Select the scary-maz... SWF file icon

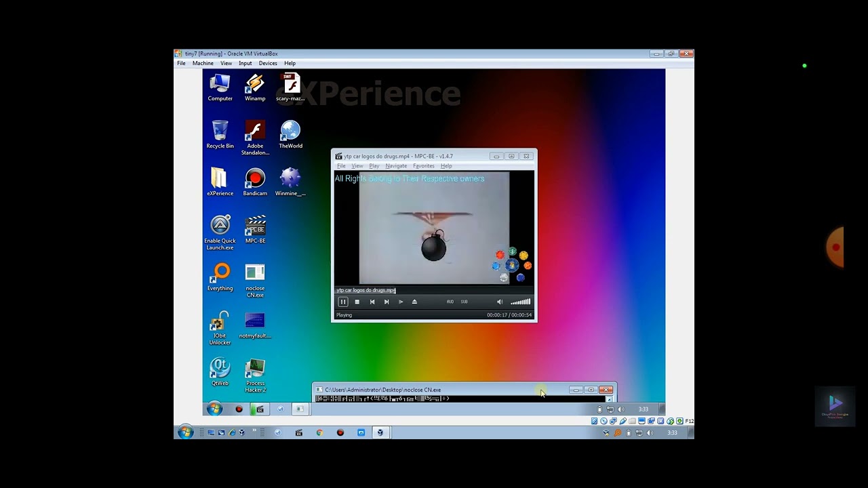coord(290,88)
